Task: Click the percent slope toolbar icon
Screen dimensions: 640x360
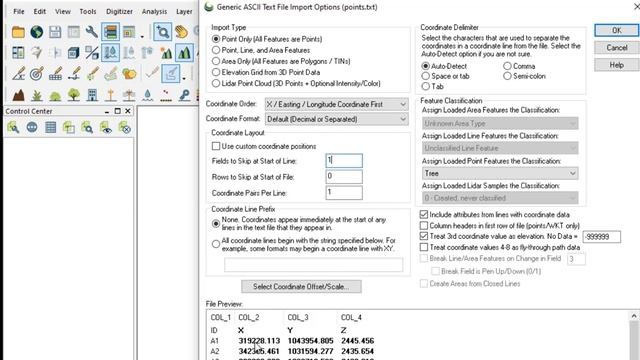Action: tap(92, 53)
